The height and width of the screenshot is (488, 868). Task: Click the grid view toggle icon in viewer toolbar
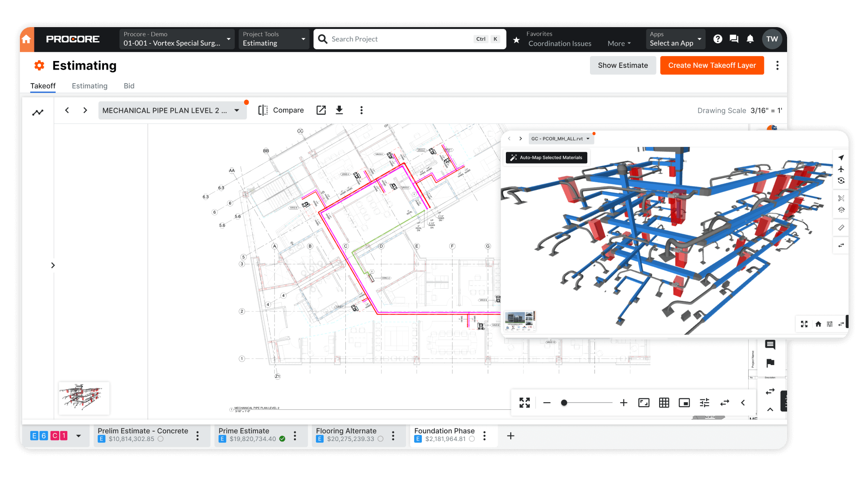[x=664, y=402]
